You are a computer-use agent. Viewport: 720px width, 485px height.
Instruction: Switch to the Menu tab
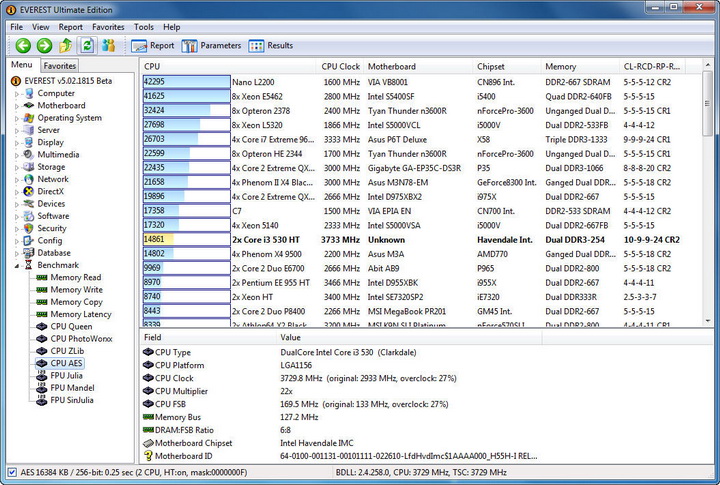click(x=22, y=65)
